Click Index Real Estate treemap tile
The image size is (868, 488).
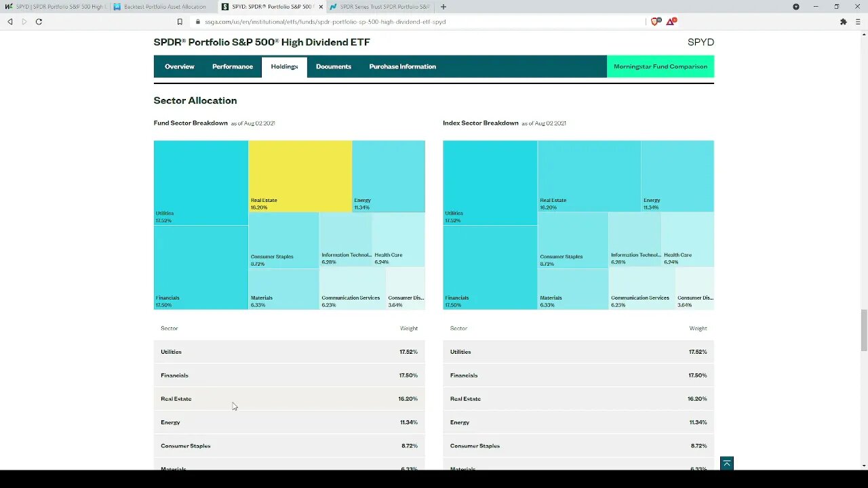(x=589, y=176)
